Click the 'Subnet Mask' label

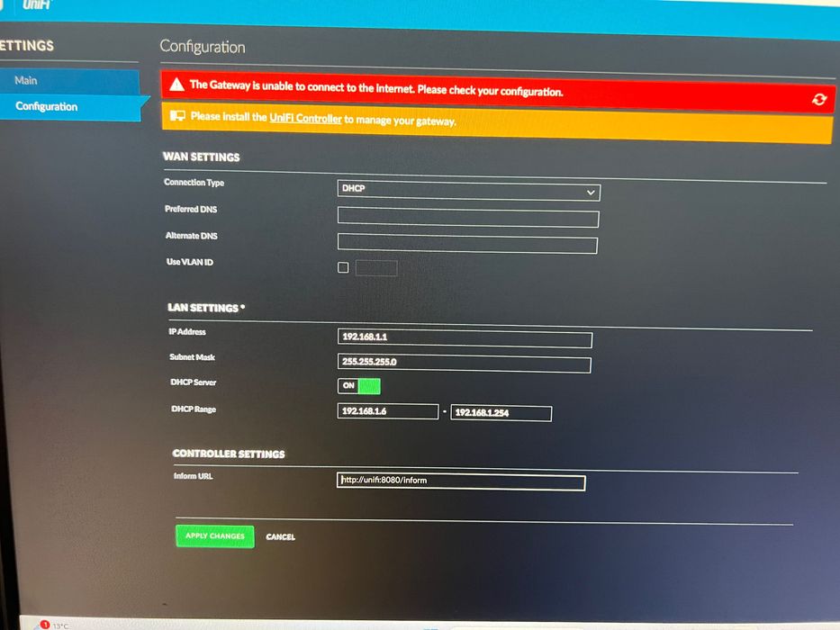point(193,356)
